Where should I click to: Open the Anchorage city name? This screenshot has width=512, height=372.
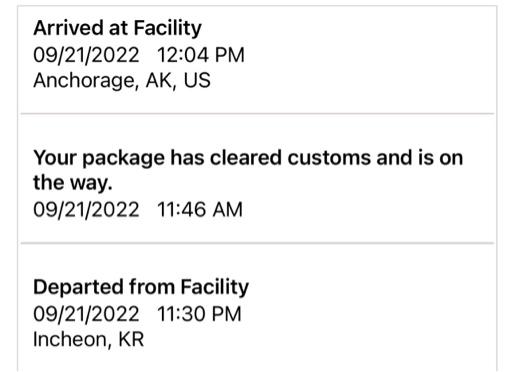pos(86,81)
